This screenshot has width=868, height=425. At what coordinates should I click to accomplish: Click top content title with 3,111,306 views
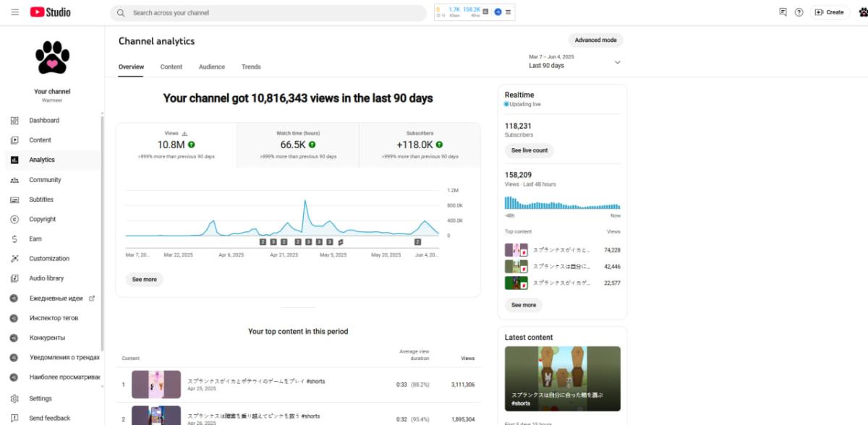tap(256, 381)
